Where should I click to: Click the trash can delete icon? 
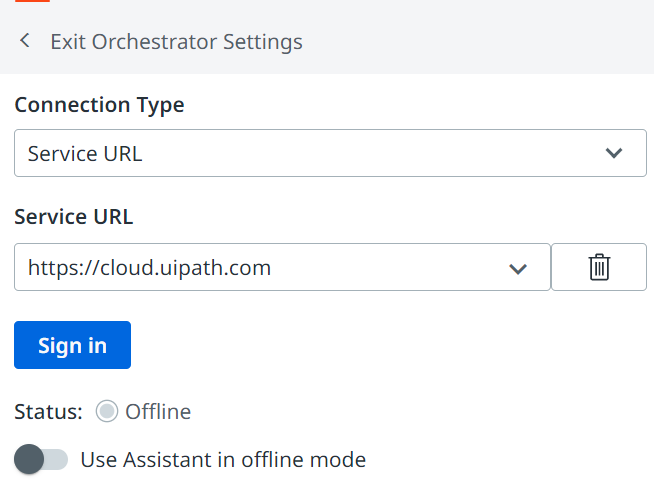tap(599, 267)
